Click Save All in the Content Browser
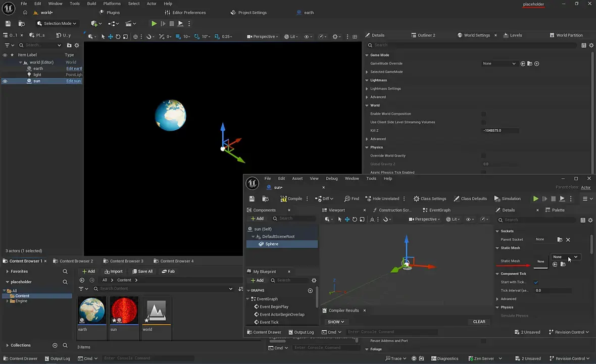 coord(141,272)
